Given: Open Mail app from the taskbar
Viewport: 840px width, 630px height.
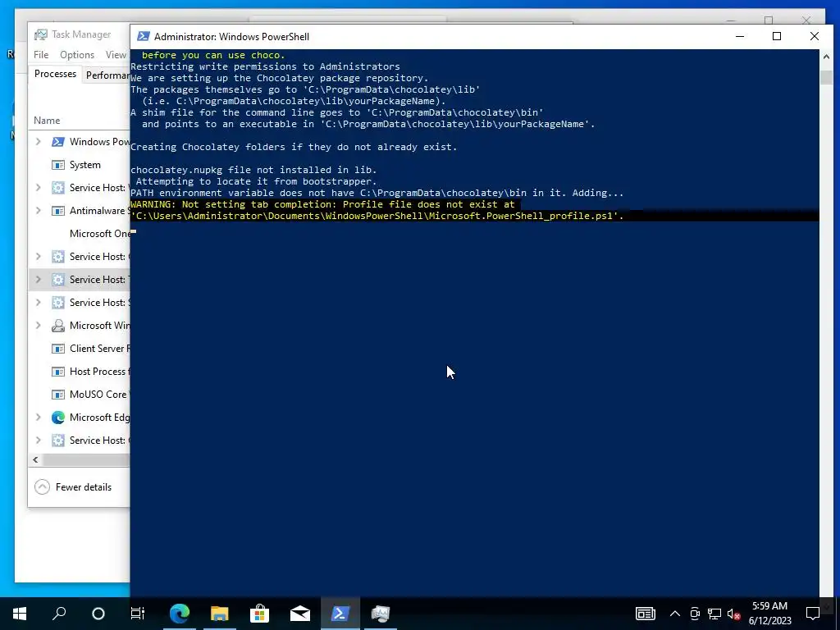Looking at the screenshot, I should click(300, 614).
